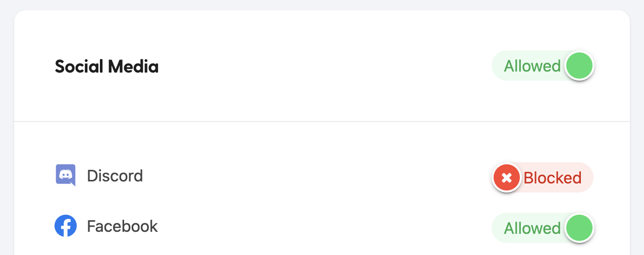Viewport: 644px width, 255px height.
Task: Click the "Allowed" text in Social Media toggle
Action: [532, 66]
